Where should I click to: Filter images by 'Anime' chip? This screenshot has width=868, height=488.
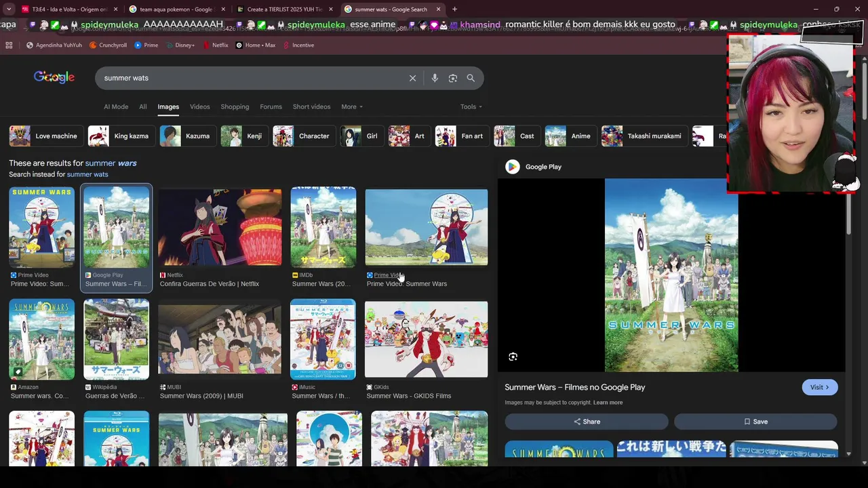(x=570, y=136)
